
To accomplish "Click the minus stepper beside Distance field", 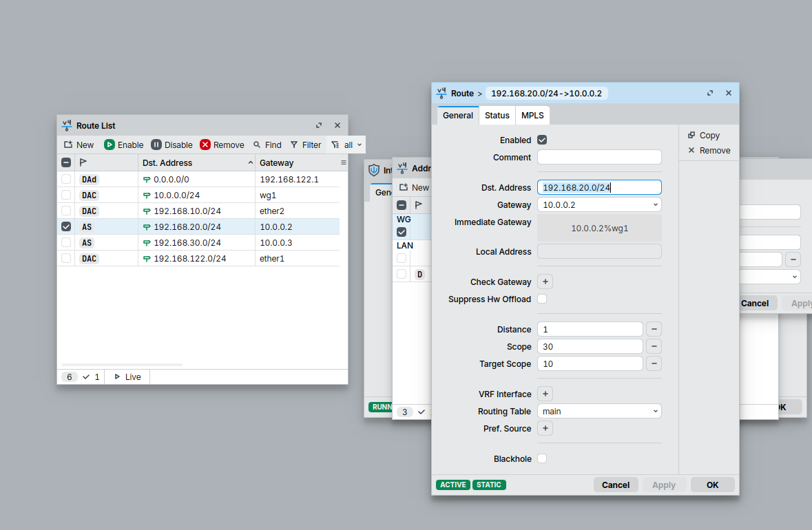I will [x=654, y=329].
